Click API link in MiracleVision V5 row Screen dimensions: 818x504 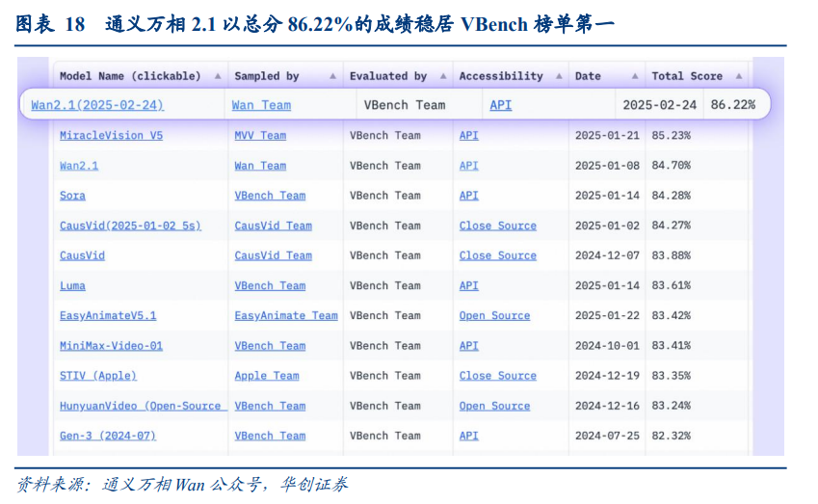pos(468,136)
